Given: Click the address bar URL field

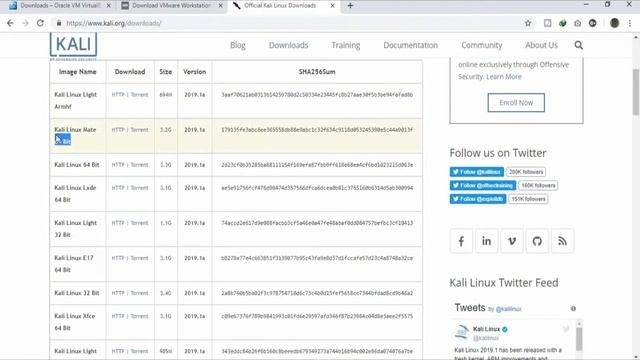Looking at the screenshot, I should [x=286, y=23].
